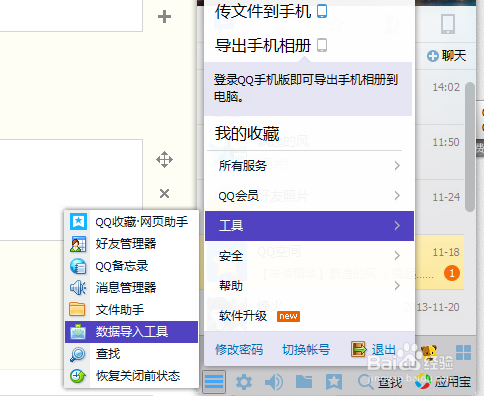Viewport: 484px width, 396px height.
Task: Expand 安全 chevron arrow
Action: tap(397, 256)
